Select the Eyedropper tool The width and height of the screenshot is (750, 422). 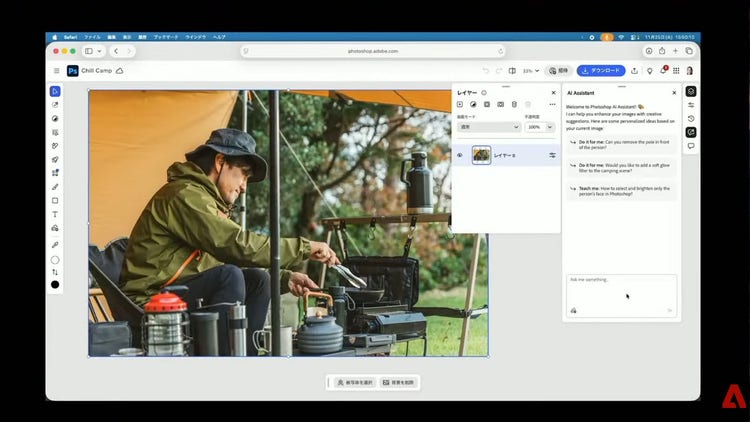[x=55, y=243]
